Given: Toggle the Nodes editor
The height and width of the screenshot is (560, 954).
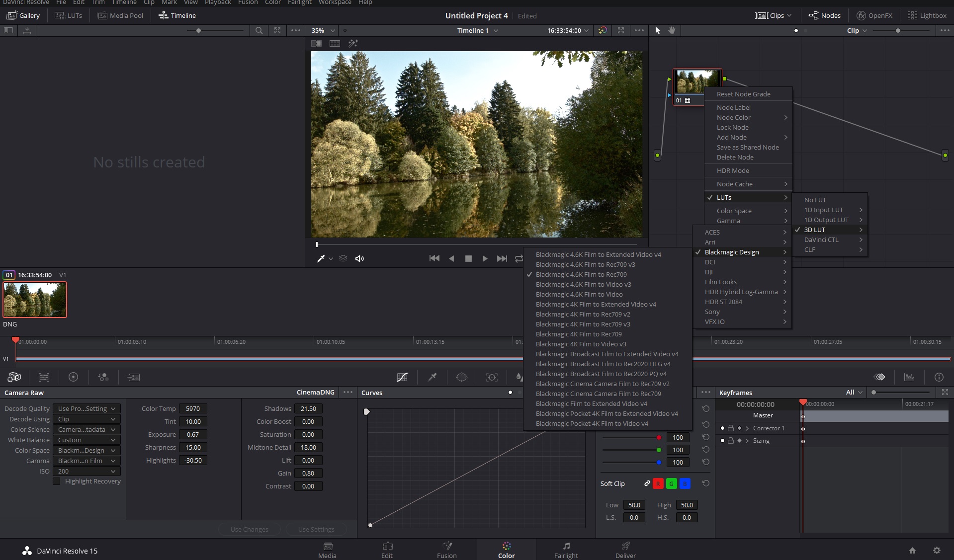Looking at the screenshot, I should (x=825, y=15).
